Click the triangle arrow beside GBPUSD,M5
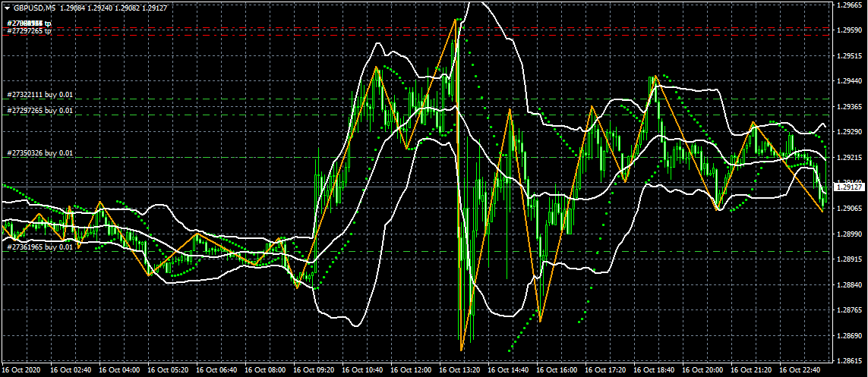868x377 pixels. point(6,7)
